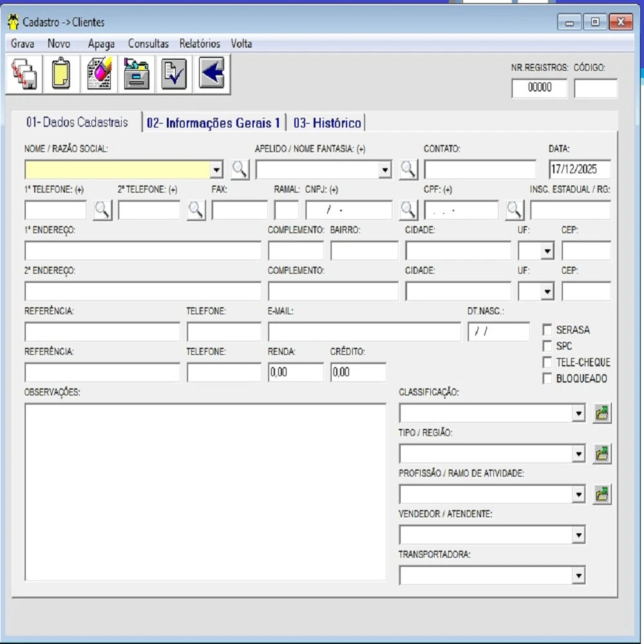This screenshot has width=644, height=644.
Task: Expand the UF dropdown for 1º Endereço
Action: [547, 251]
